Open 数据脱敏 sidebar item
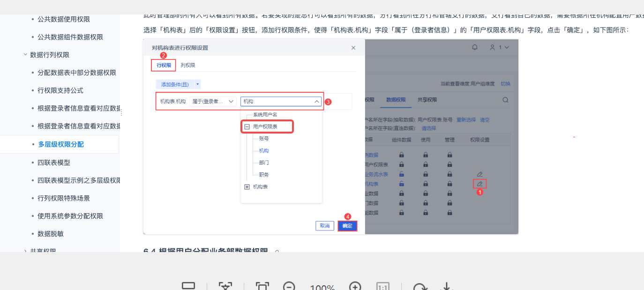 (51, 234)
